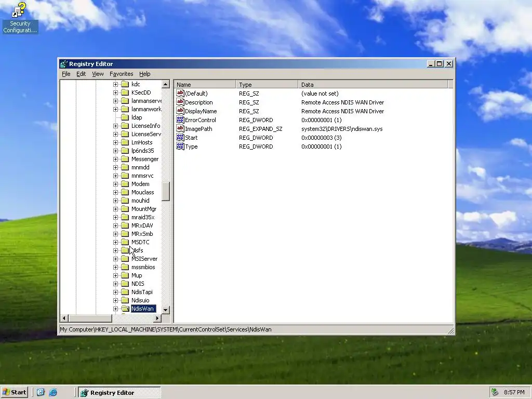Click the tree scroll right arrow

[x=157, y=318]
